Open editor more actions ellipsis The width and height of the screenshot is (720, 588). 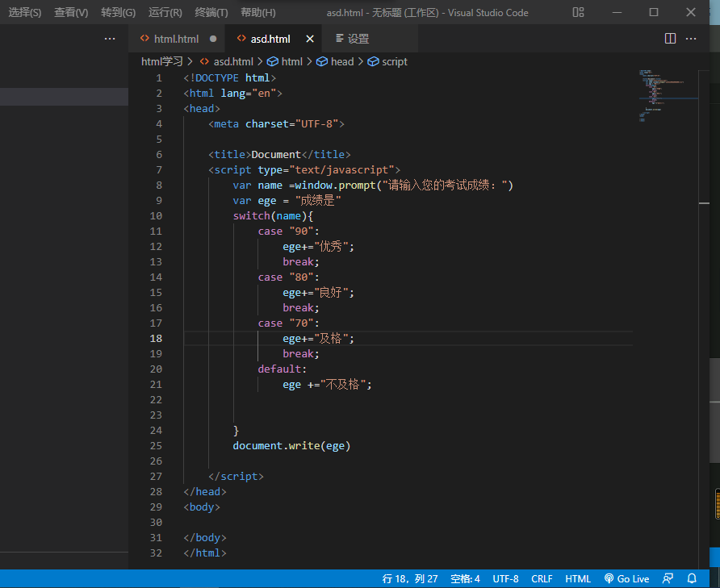click(x=691, y=39)
